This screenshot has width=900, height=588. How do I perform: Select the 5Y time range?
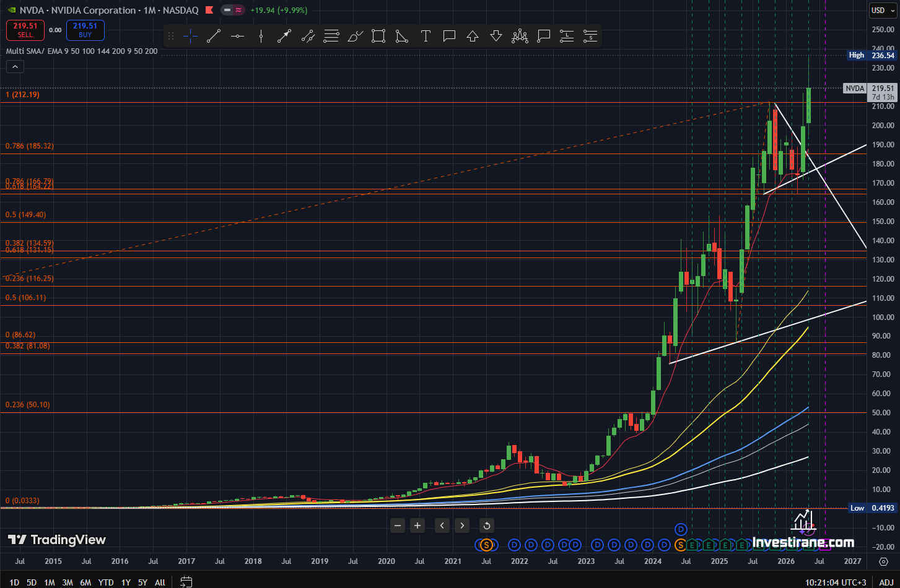point(142,582)
